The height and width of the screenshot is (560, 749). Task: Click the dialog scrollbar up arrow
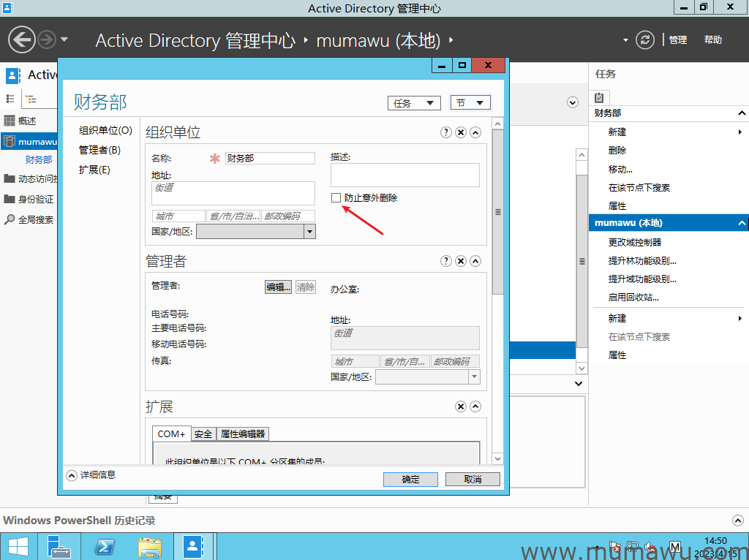click(x=497, y=123)
